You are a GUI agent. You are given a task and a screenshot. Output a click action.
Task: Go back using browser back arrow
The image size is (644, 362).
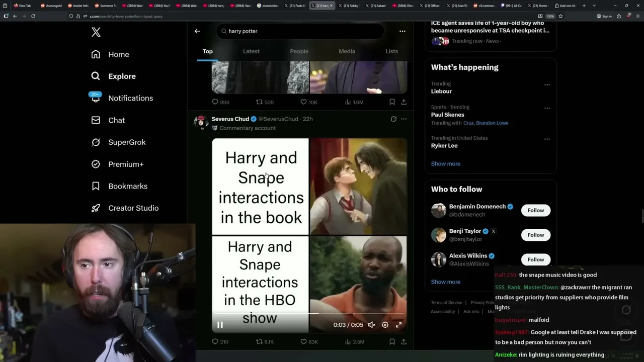(15, 16)
